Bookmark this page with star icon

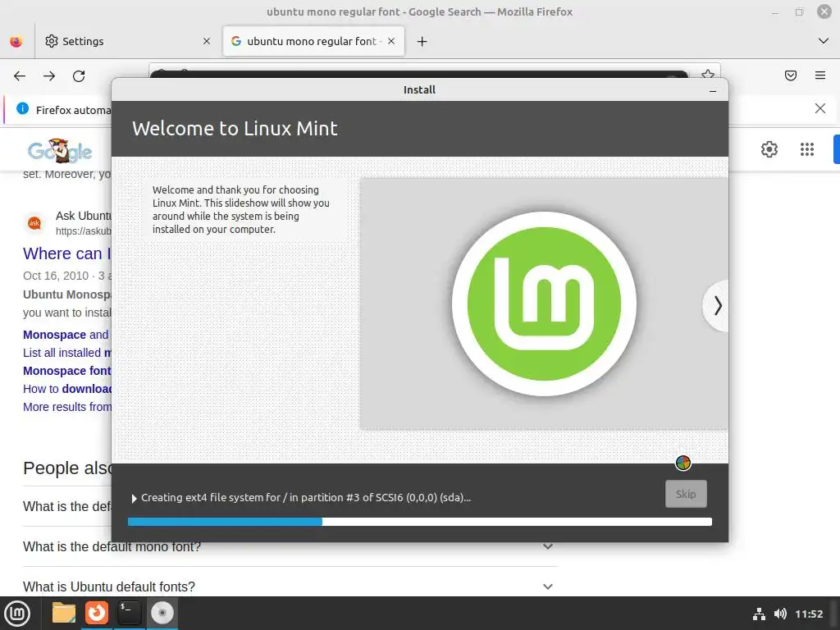[708, 75]
